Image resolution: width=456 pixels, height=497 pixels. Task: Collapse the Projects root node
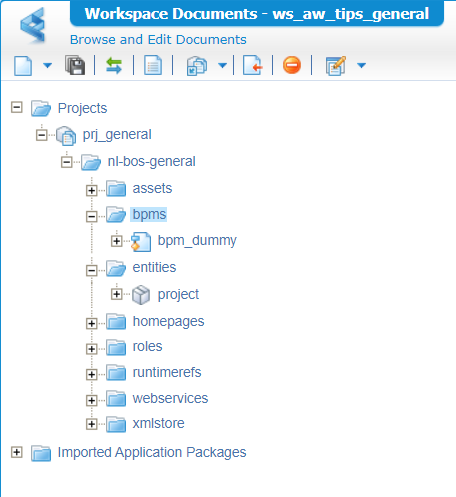tap(17, 108)
